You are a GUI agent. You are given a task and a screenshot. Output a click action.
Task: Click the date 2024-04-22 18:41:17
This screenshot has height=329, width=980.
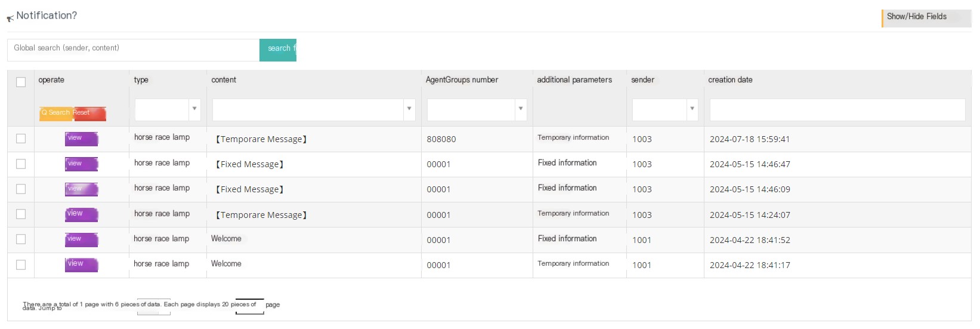750,265
